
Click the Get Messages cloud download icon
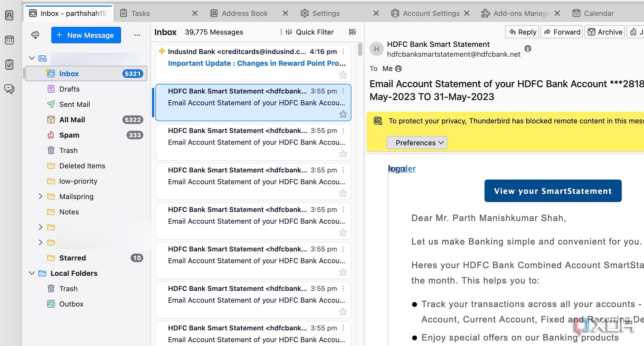[35, 35]
